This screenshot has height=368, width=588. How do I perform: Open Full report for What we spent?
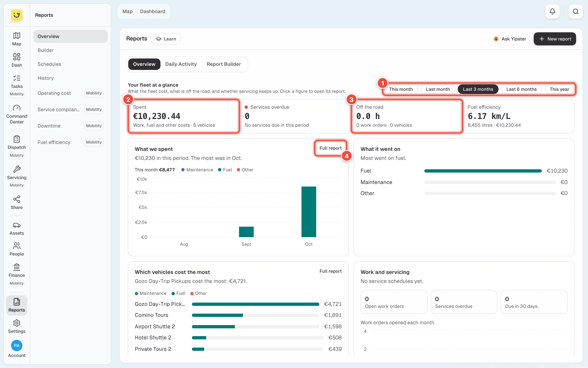[331, 148]
